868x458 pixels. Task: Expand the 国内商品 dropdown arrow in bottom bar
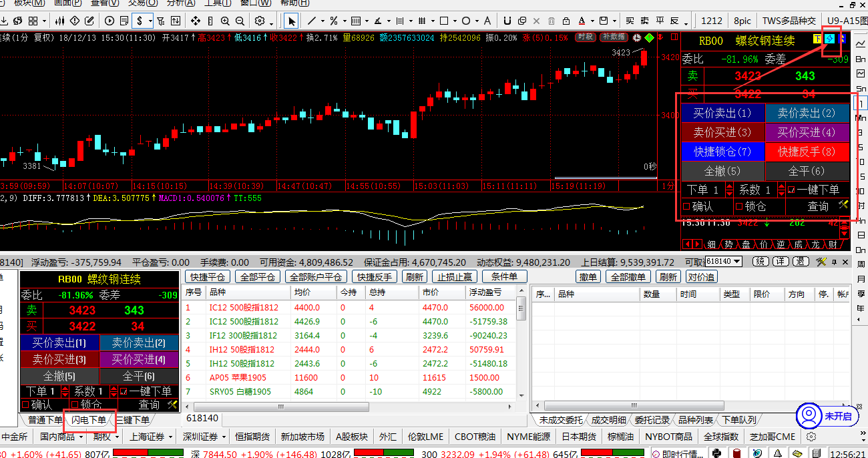tap(81, 437)
